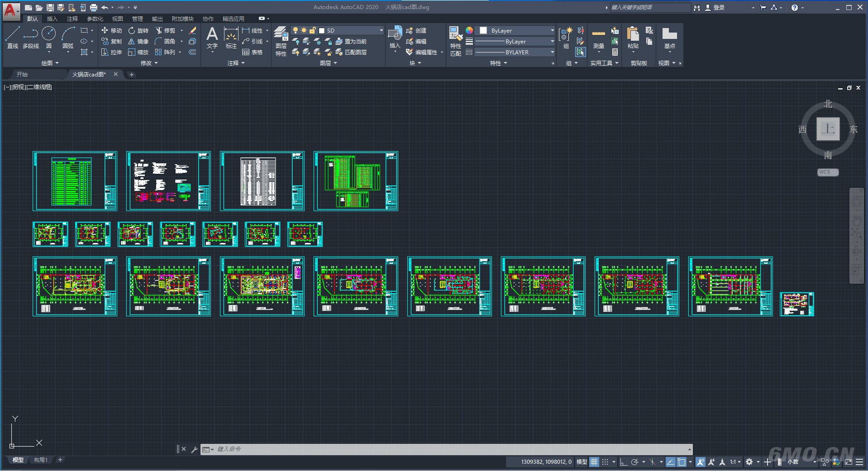Select the 圆弧 (Arc) tool

coord(68,37)
